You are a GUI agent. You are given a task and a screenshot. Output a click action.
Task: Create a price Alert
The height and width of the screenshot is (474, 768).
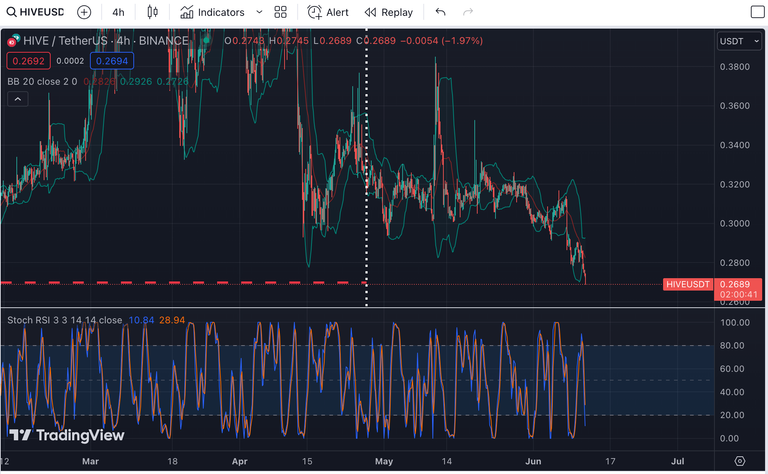click(x=328, y=12)
